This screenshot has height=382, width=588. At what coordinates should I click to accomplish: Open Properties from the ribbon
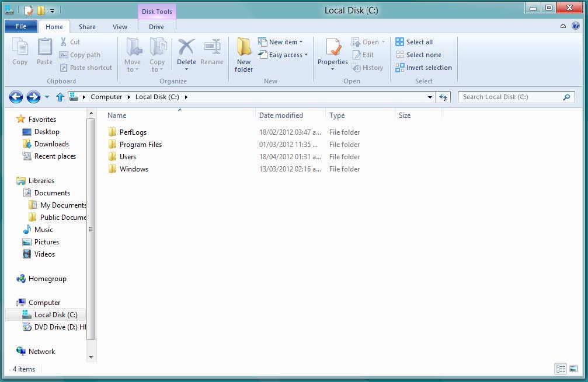pos(333,54)
